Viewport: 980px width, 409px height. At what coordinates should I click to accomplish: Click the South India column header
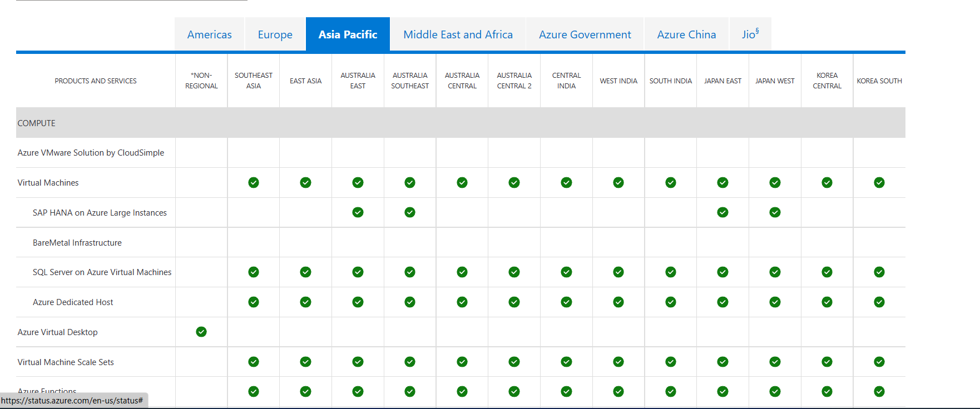click(671, 81)
